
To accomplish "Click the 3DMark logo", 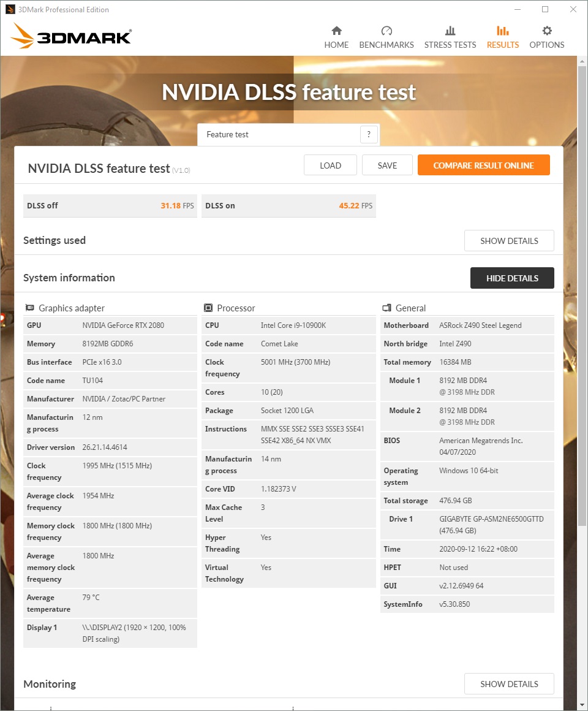I will 71,37.
